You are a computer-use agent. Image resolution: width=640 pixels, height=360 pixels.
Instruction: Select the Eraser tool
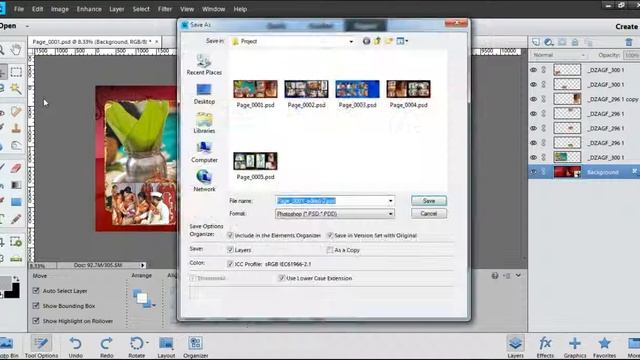16,168
